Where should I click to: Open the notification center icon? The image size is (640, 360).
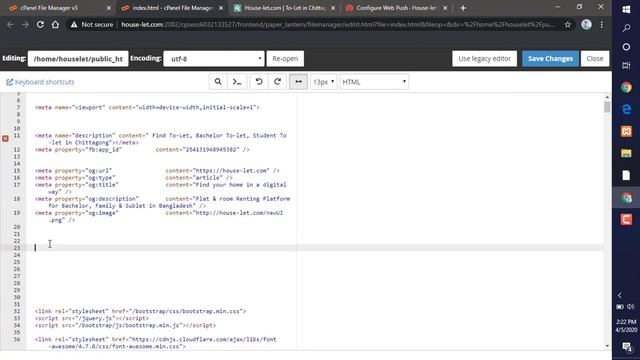pos(627,347)
